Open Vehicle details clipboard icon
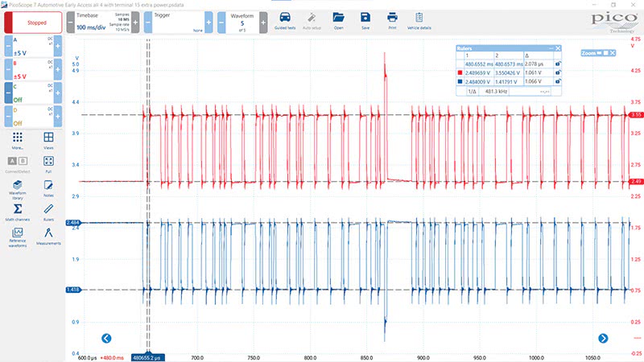Viewport: 644px width, 362px height. (419, 21)
